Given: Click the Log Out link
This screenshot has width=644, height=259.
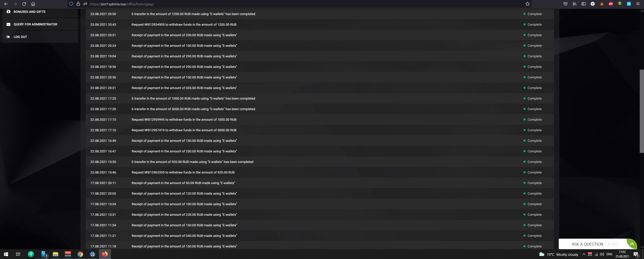Looking at the screenshot, I should pos(20,37).
